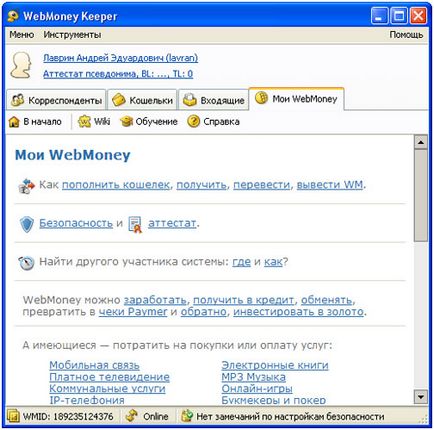434x430 pixels.
Task: Click Нет замечаний по настройкам безопасности text
Action: click(x=290, y=416)
